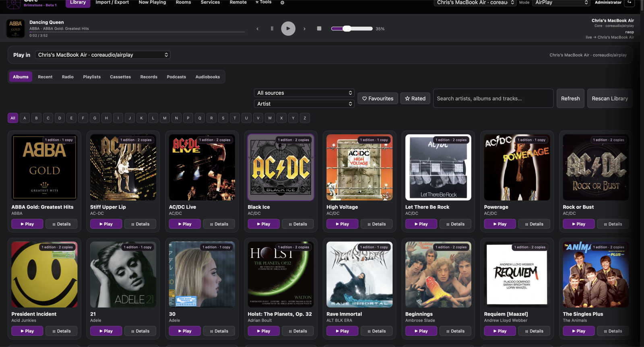Open the ABBA Gold now-playing thumbnail
Viewport: 644px width, 347px height.
pos(16,29)
